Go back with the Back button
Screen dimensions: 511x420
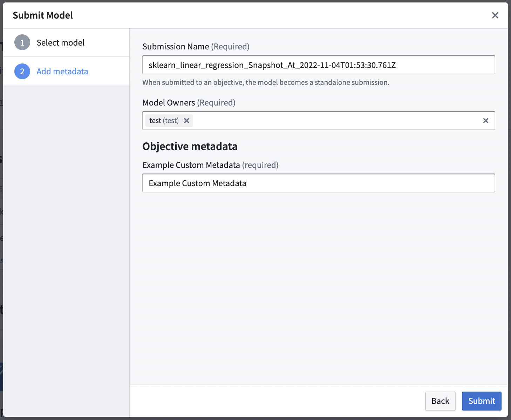click(x=440, y=401)
